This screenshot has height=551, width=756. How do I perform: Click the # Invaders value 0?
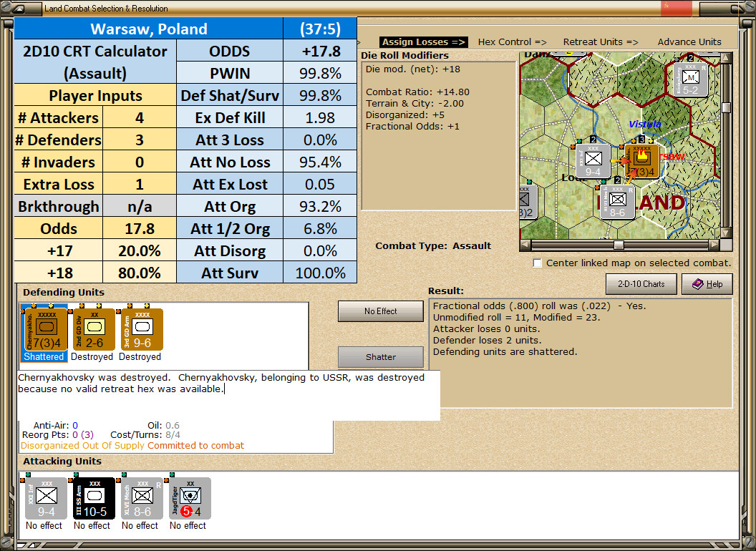coord(140,162)
